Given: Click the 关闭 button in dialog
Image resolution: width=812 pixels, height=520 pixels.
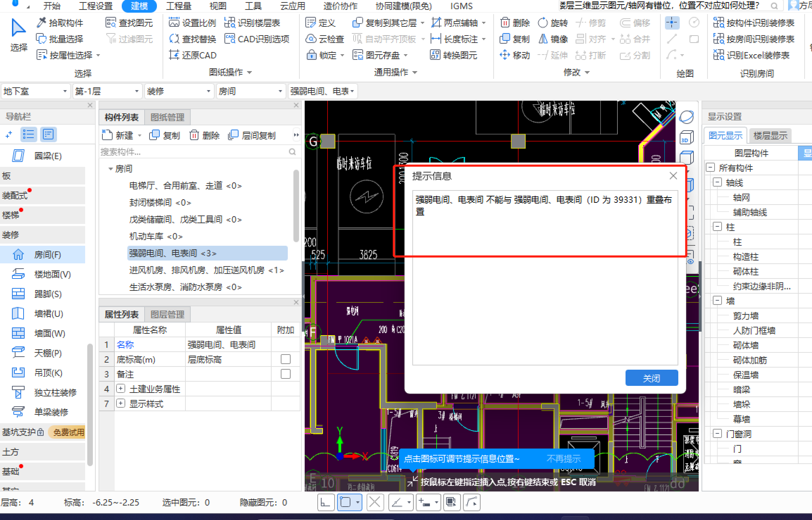Looking at the screenshot, I should 652,378.
